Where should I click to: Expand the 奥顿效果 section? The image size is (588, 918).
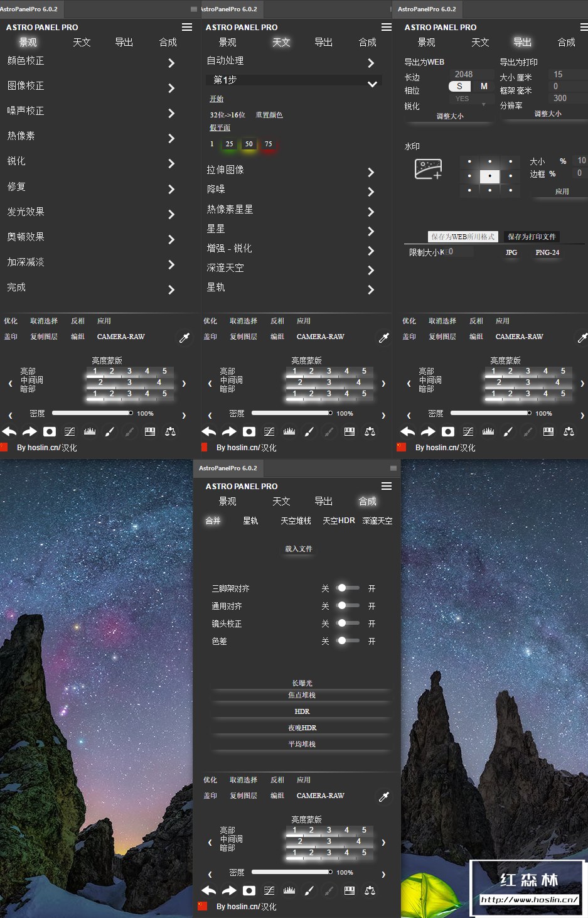point(171,239)
